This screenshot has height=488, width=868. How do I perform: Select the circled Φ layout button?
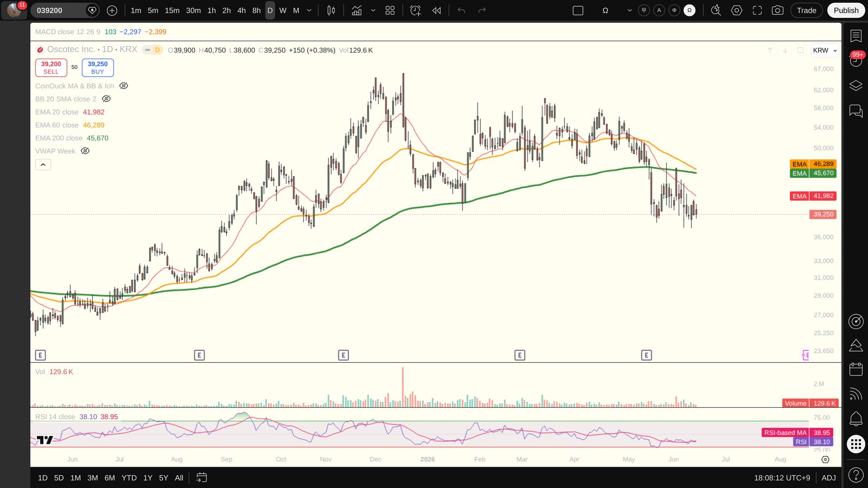[x=674, y=10]
